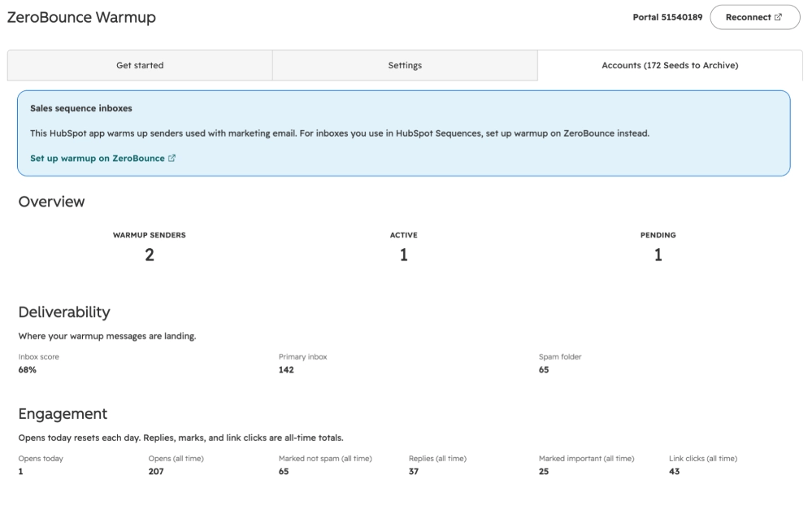Click the Replies (all time) value 37
Image resolution: width=812 pixels, height=510 pixels.
click(413, 472)
